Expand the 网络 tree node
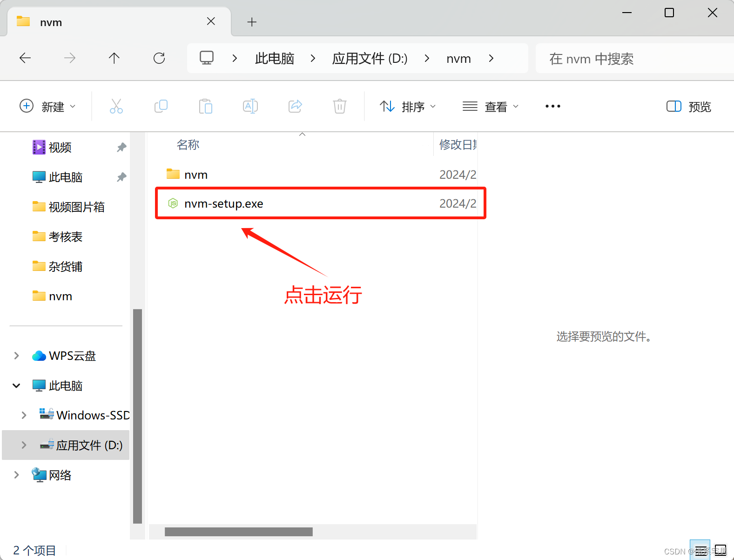This screenshot has height=560, width=734. pyautogui.click(x=16, y=475)
